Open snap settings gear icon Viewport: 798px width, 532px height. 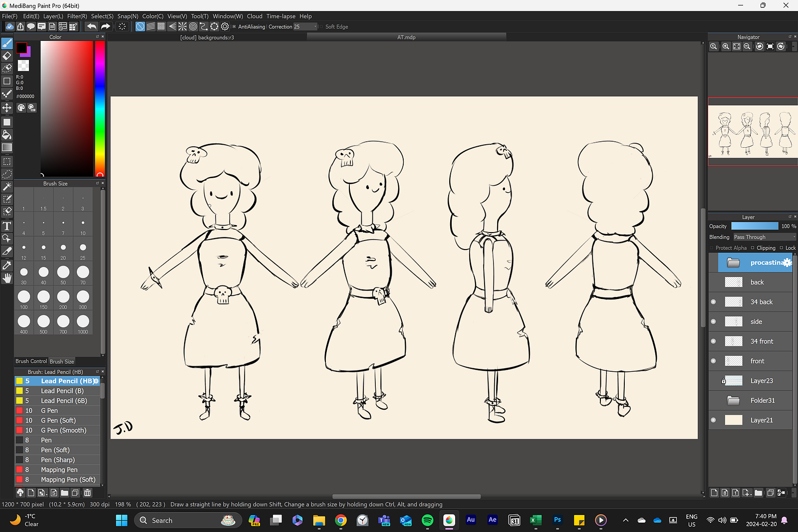click(225, 26)
